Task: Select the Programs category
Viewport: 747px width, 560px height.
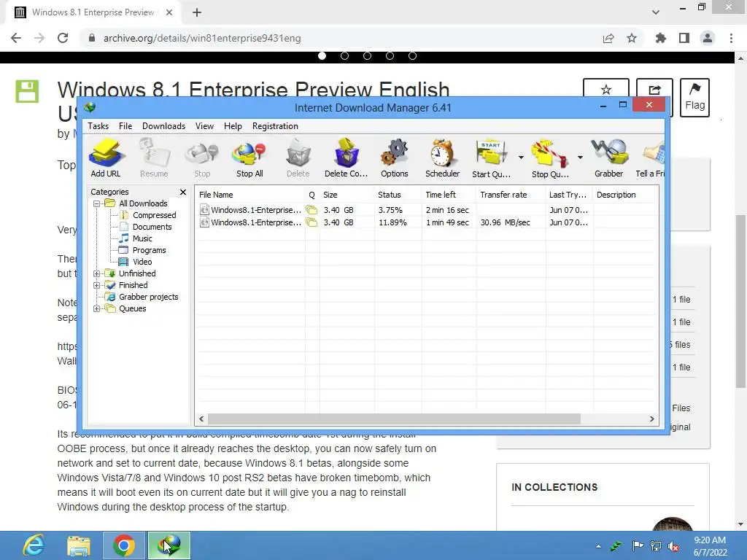Action: (149, 251)
